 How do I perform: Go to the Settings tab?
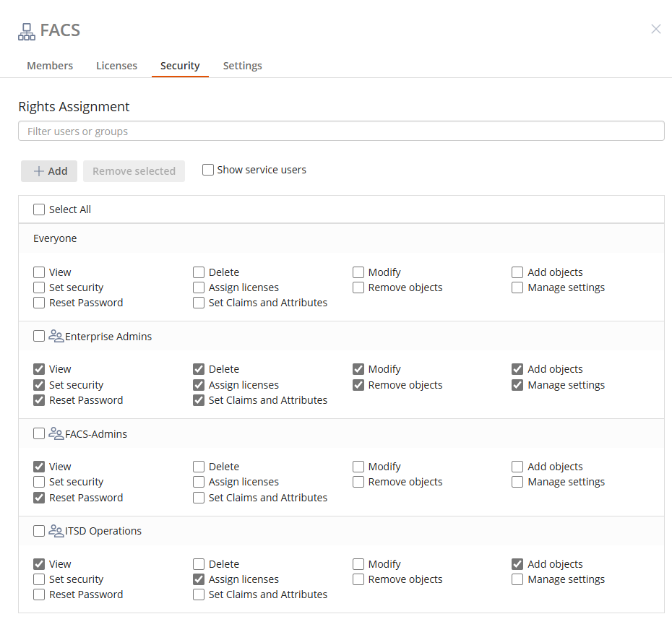tap(242, 66)
